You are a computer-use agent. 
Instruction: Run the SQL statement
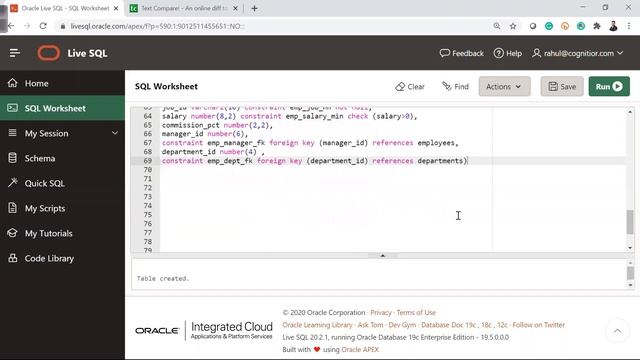609,87
